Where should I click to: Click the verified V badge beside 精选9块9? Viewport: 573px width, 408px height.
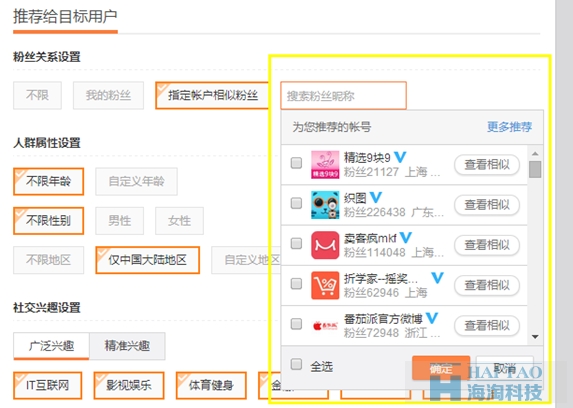pos(400,157)
